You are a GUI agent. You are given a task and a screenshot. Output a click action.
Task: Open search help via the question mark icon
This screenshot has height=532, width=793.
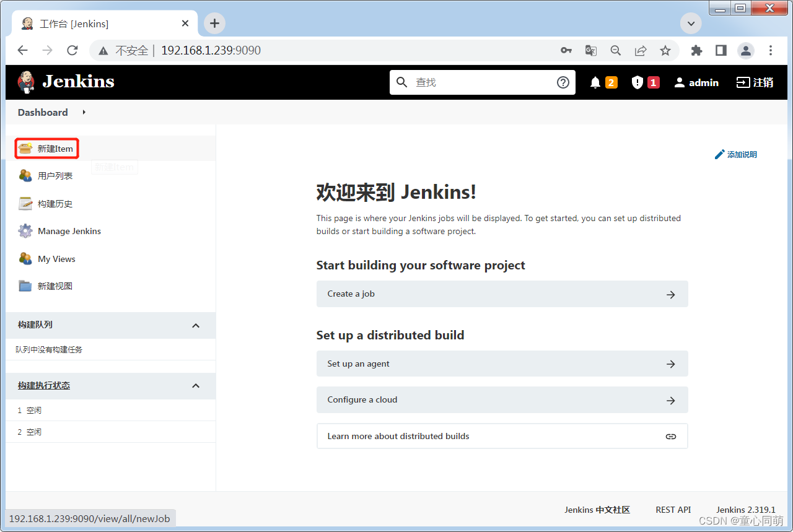click(563, 82)
